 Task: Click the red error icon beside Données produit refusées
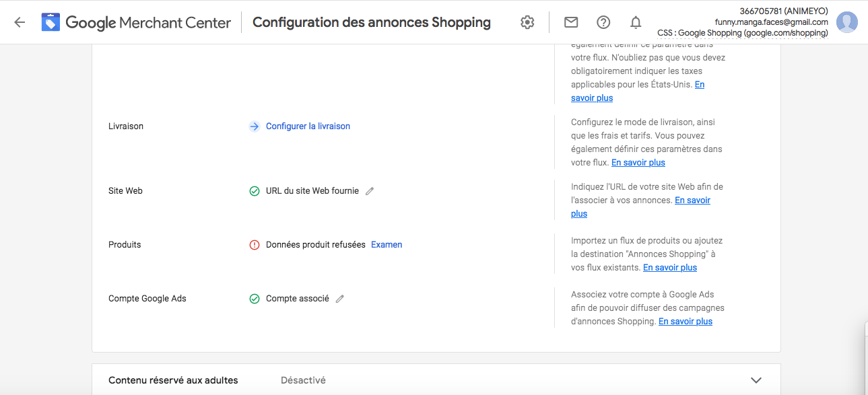[x=254, y=244]
